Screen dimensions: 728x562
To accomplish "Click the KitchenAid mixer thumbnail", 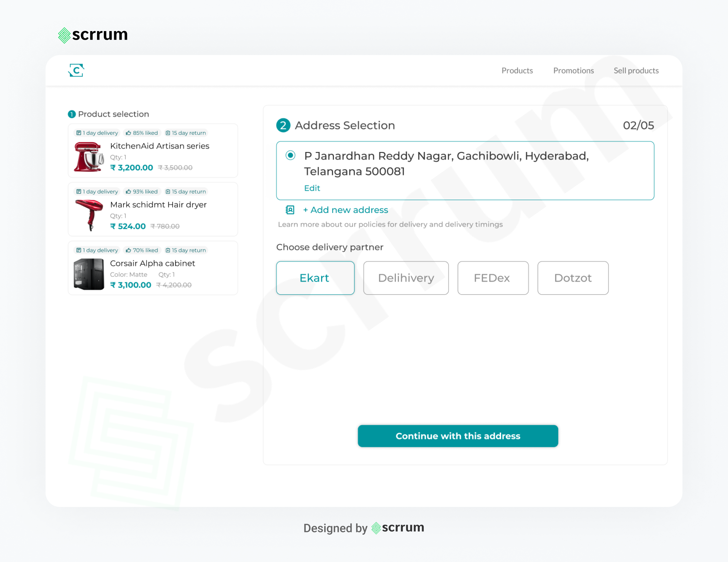I will pyautogui.click(x=89, y=157).
